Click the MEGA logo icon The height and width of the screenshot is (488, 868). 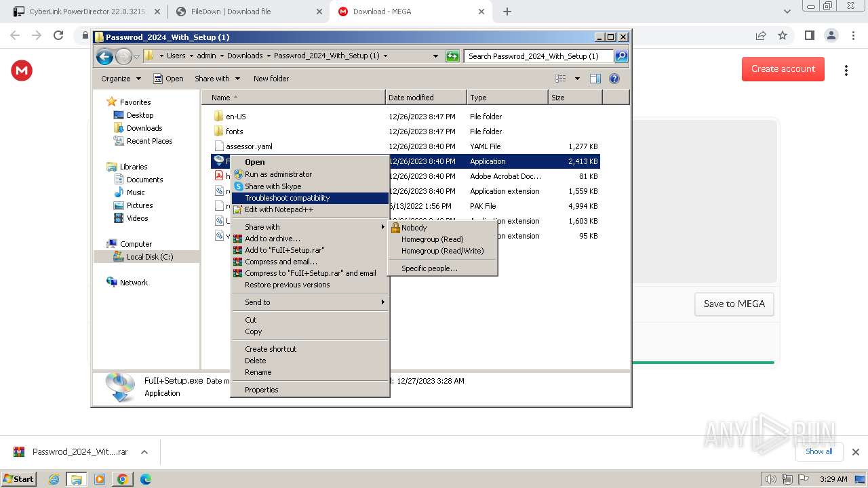tap(22, 70)
